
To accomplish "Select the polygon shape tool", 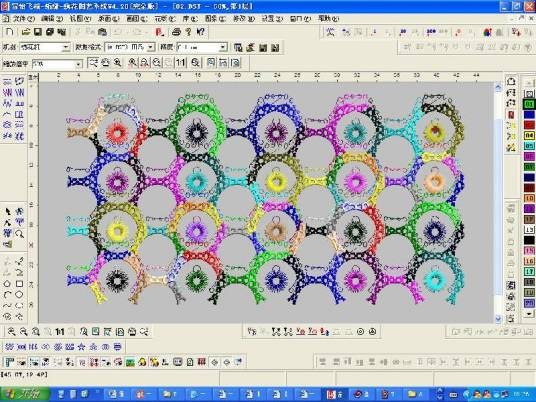I will pos(7,284).
